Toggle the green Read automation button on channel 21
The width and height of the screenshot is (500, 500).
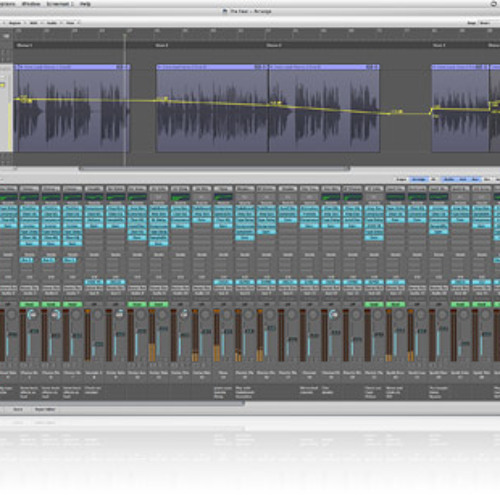point(374,304)
